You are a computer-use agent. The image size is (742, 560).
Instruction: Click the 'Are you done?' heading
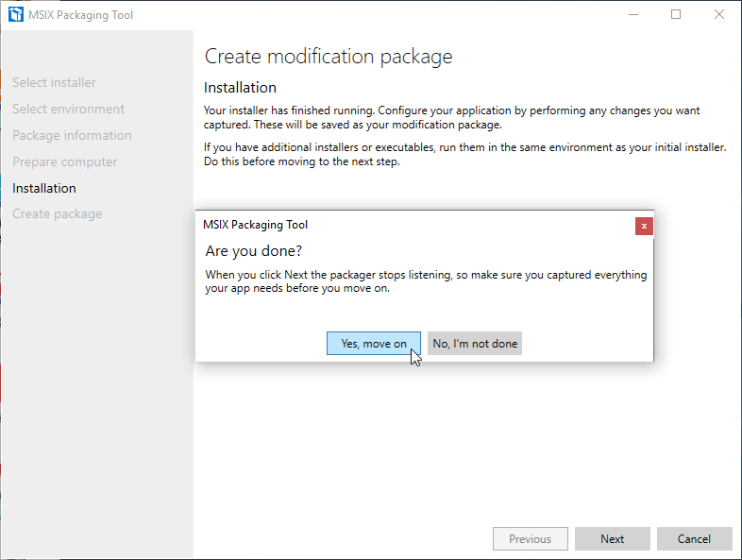[254, 252]
